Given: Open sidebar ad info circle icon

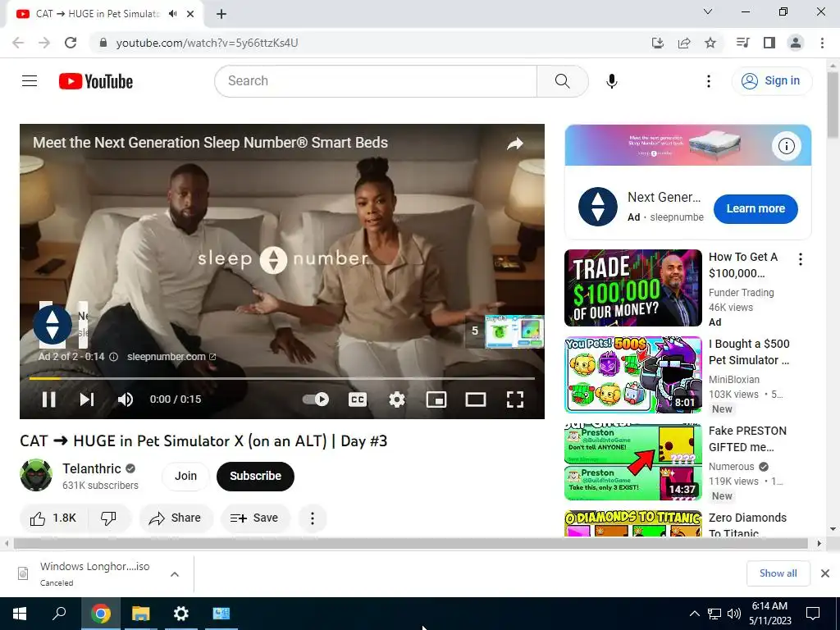Looking at the screenshot, I should click(786, 146).
